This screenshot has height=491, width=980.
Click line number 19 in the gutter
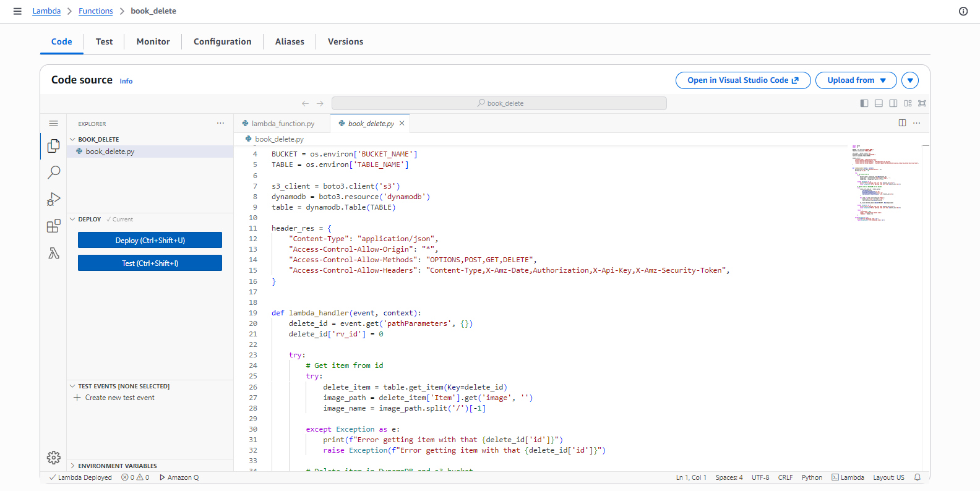[x=253, y=313]
